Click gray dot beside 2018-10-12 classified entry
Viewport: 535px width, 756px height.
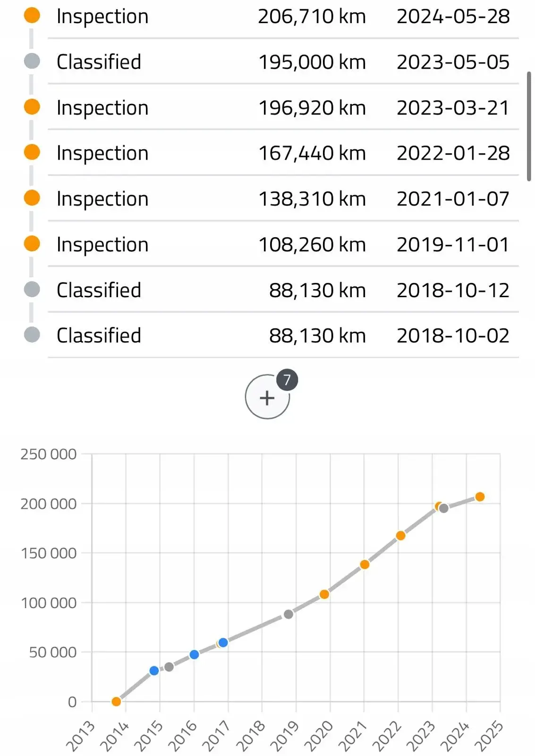coord(32,289)
